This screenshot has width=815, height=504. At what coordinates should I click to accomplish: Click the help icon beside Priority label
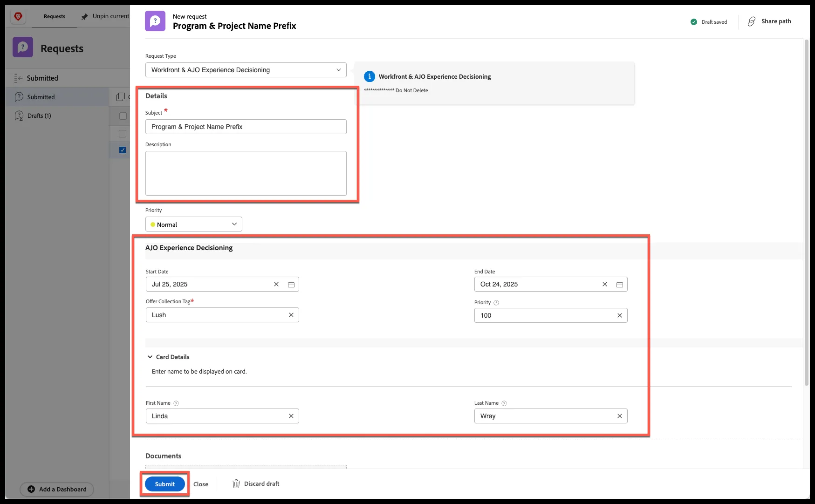[x=496, y=303]
